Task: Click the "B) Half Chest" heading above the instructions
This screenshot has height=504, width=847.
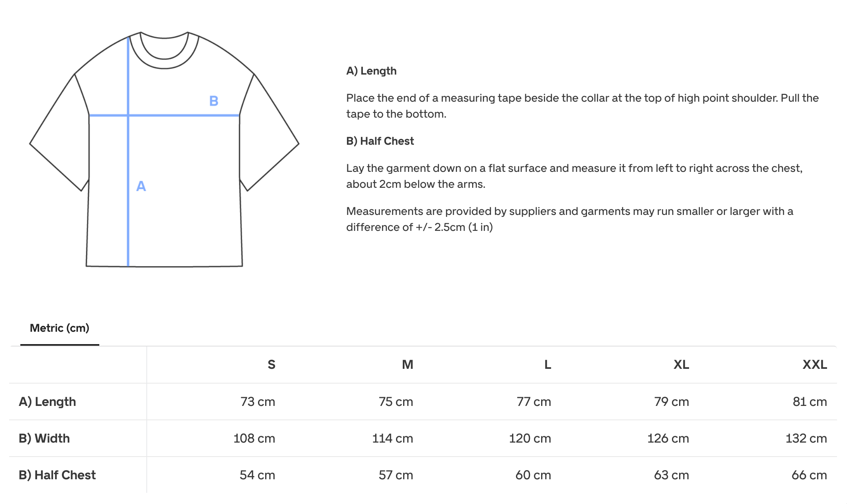Action: coord(380,141)
